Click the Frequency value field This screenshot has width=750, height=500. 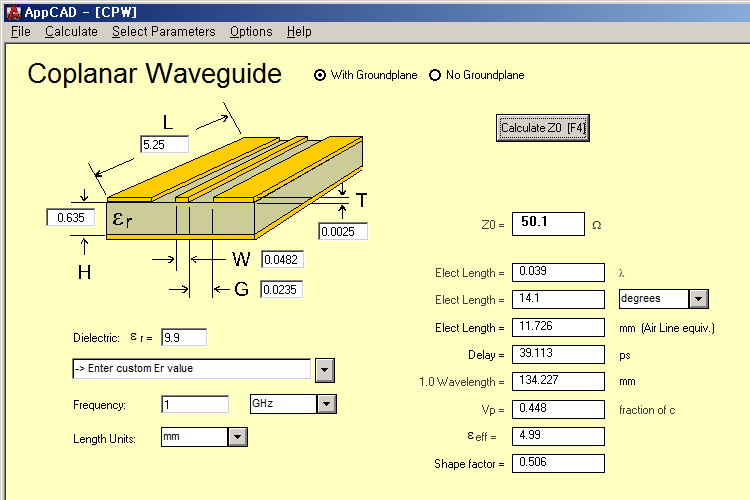(194, 404)
